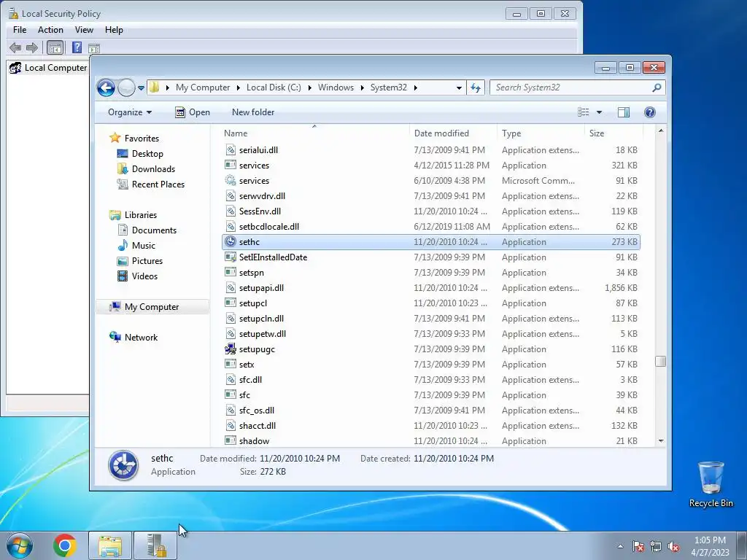This screenshot has height=560, width=747.
Task: Open the Windows Start orb
Action: coord(20,545)
